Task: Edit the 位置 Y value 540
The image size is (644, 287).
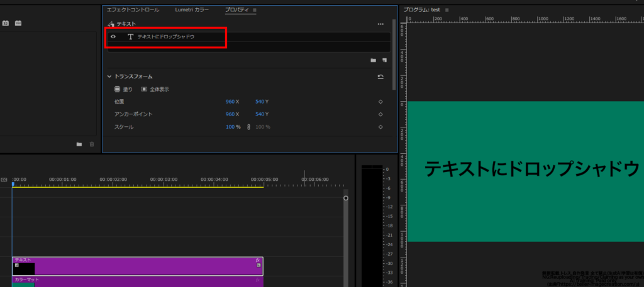Action: pos(260,102)
